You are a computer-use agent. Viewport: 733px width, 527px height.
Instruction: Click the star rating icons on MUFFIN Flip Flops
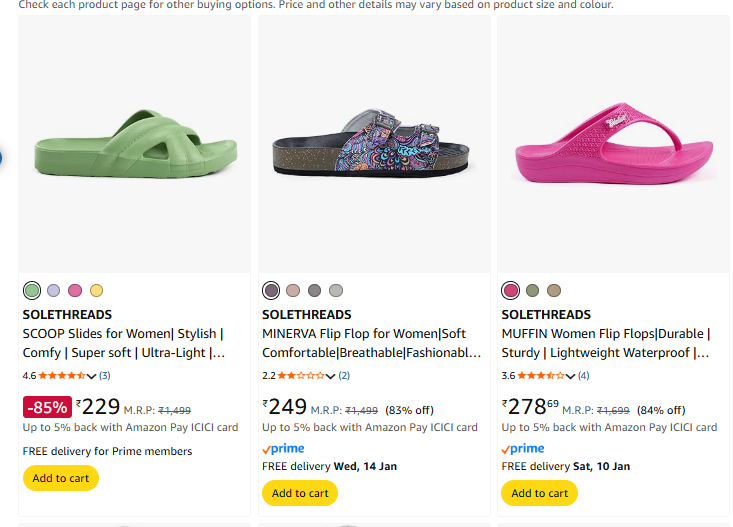(x=541, y=376)
